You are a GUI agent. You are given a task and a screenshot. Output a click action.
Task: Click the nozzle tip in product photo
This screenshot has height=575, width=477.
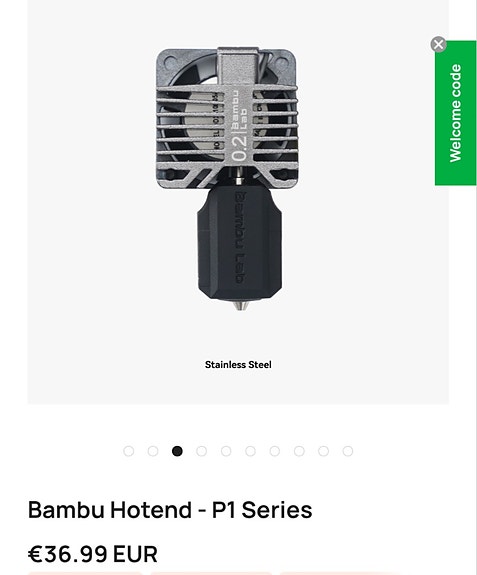point(240,304)
